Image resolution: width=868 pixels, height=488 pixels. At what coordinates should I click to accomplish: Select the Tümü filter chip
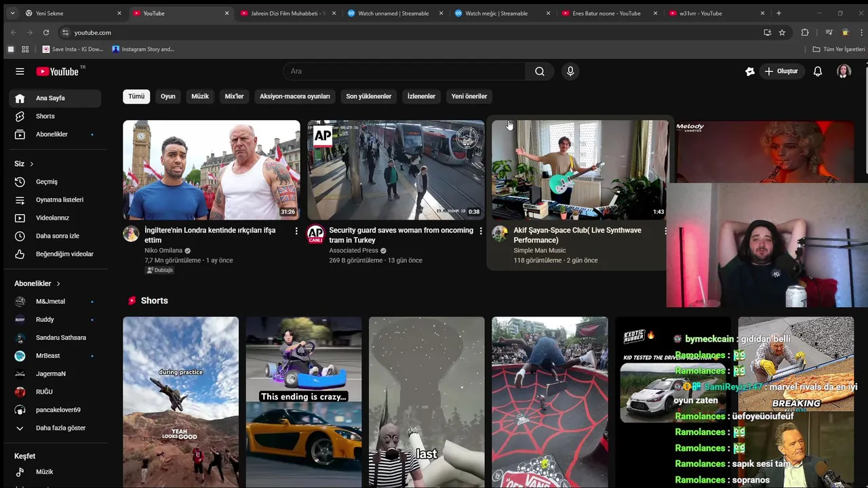click(136, 96)
